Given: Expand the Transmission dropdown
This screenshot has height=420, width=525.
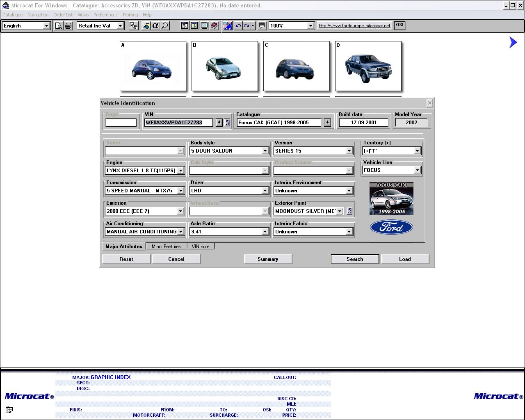Looking at the screenshot, I should click(180, 191).
